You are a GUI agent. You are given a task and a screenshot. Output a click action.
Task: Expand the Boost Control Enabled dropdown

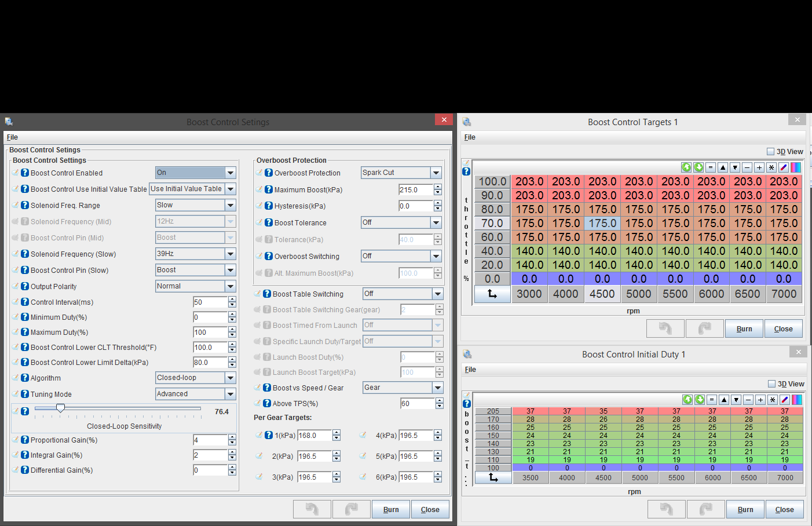pyautogui.click(x=231, y=173)
